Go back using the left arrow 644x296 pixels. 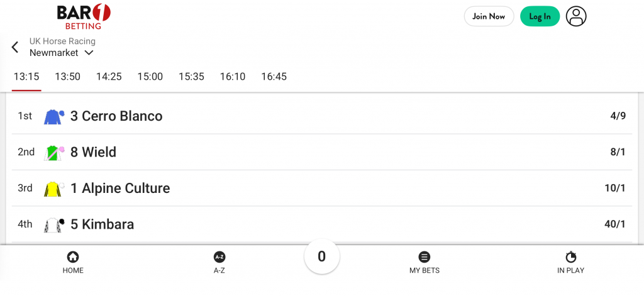click(x=15, y=47)
